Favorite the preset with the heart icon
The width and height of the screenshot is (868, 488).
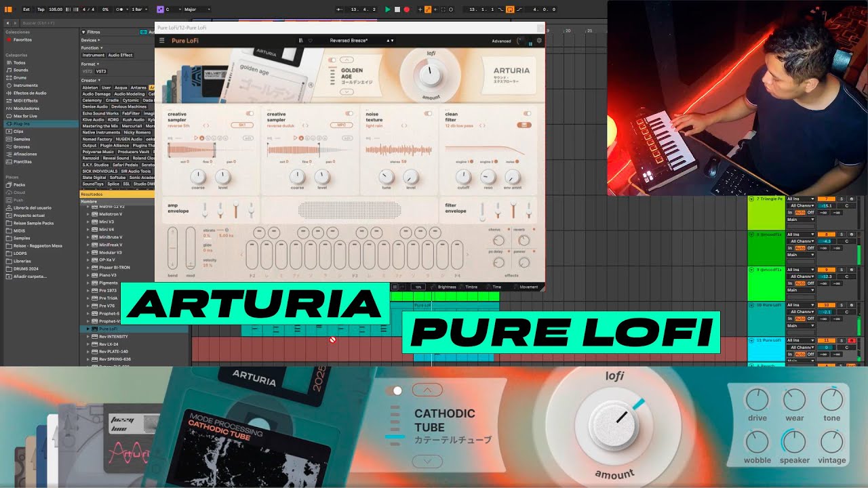(x=310, y=41)
